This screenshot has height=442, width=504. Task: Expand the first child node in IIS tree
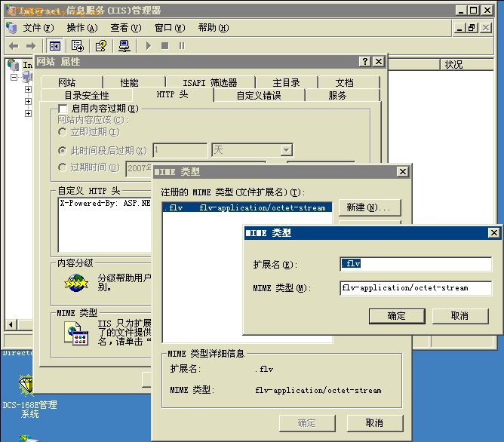tap(28, 89)
